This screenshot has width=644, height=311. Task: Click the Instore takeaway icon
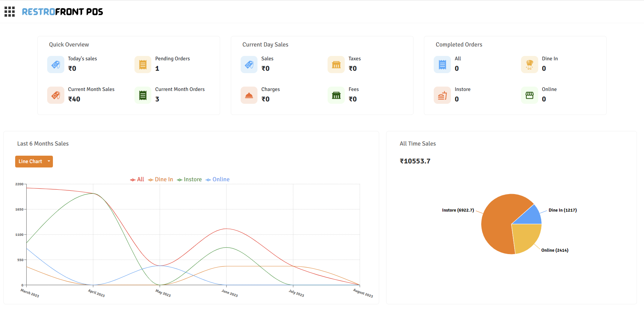(x=442, y=95)
